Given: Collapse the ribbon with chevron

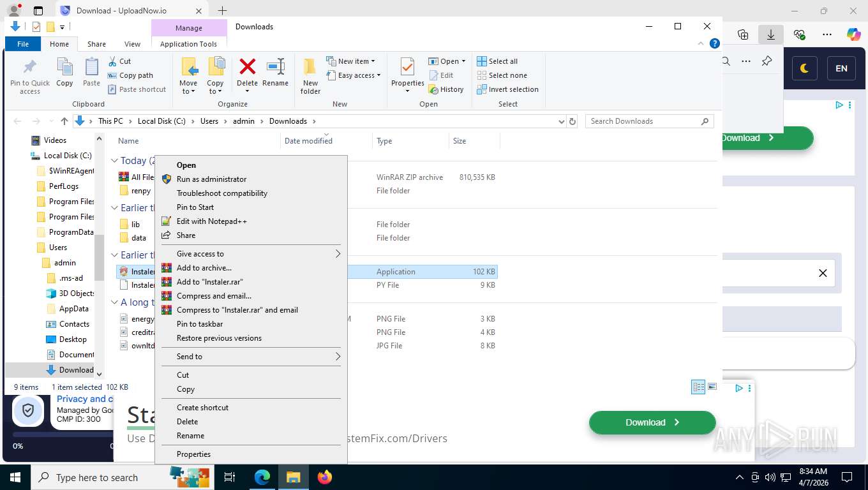Looking at the screenshot, I should 702,43.
